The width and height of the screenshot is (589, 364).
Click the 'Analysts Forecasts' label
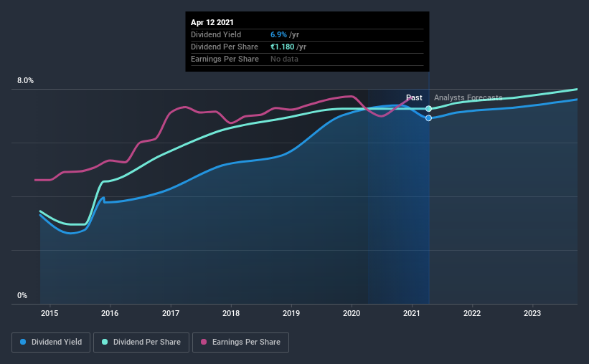tap(468, 97)
